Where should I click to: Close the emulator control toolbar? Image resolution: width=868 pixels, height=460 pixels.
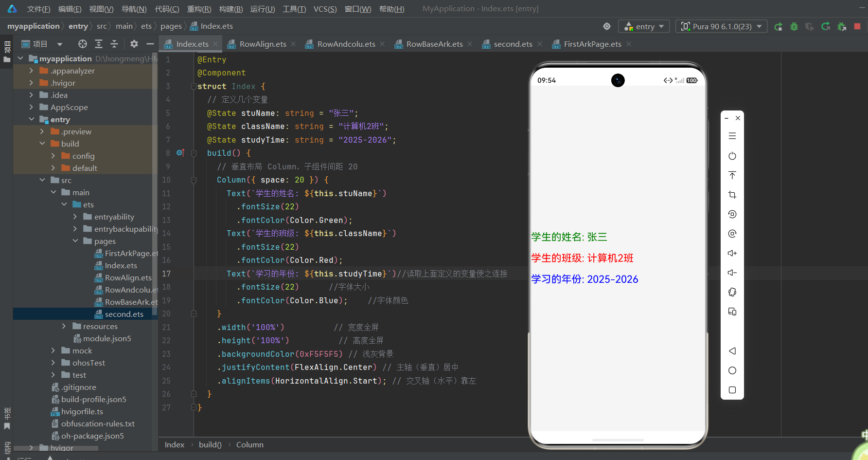[x=738, y=118]
